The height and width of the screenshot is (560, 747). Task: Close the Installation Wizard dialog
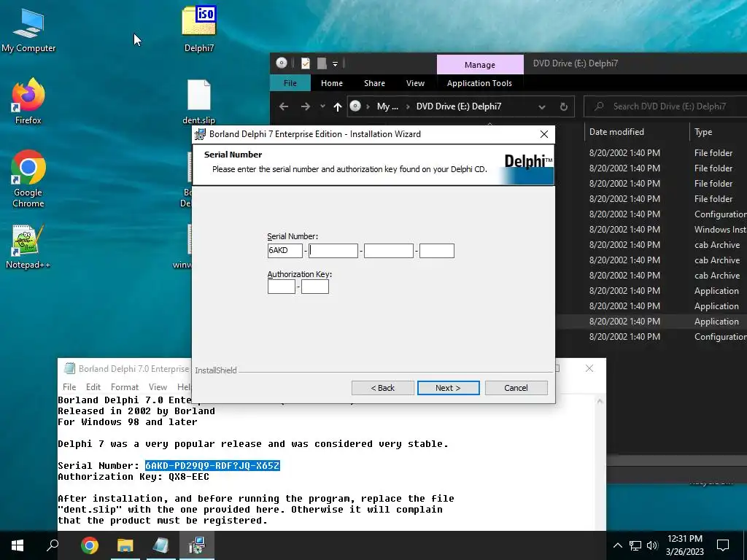pyautogui.click(x=544, y=134)
